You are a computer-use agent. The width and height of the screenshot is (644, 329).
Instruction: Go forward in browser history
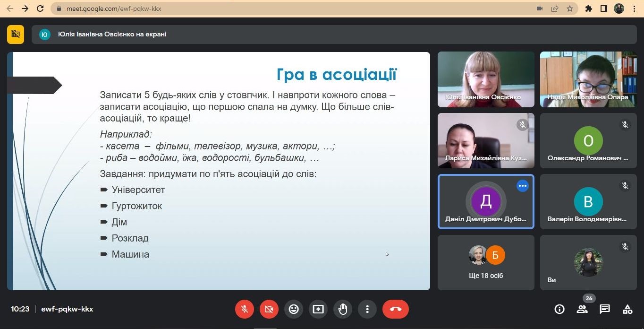25,9
